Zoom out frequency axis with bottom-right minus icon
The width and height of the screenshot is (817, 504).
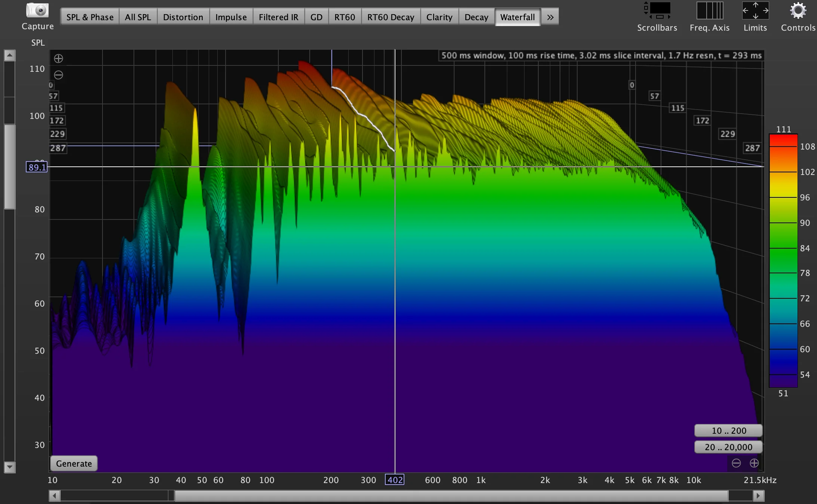click(x=736, y=463)
